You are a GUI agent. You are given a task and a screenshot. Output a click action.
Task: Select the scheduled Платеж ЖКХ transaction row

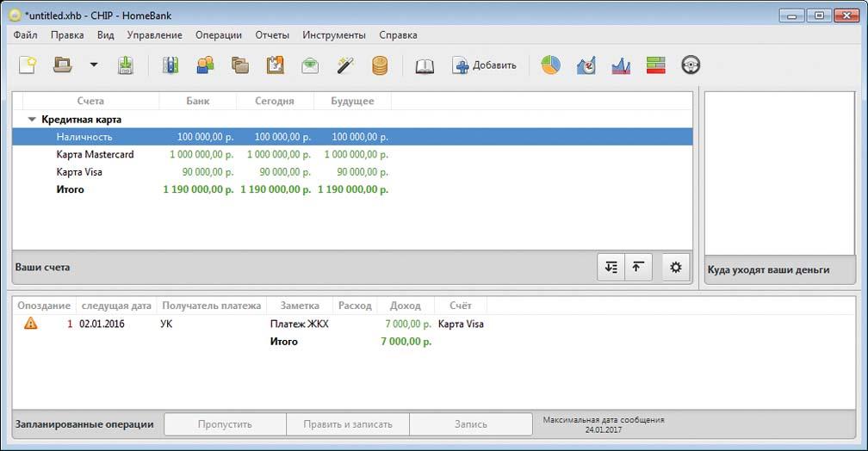[299, 324]
